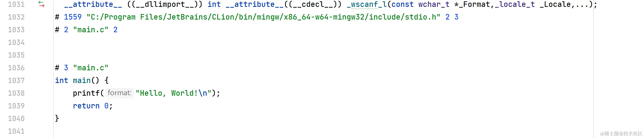This screenshot has height=138, width=644.
Task: Click line number 1041 in the gutter
Action: (16, 131)
